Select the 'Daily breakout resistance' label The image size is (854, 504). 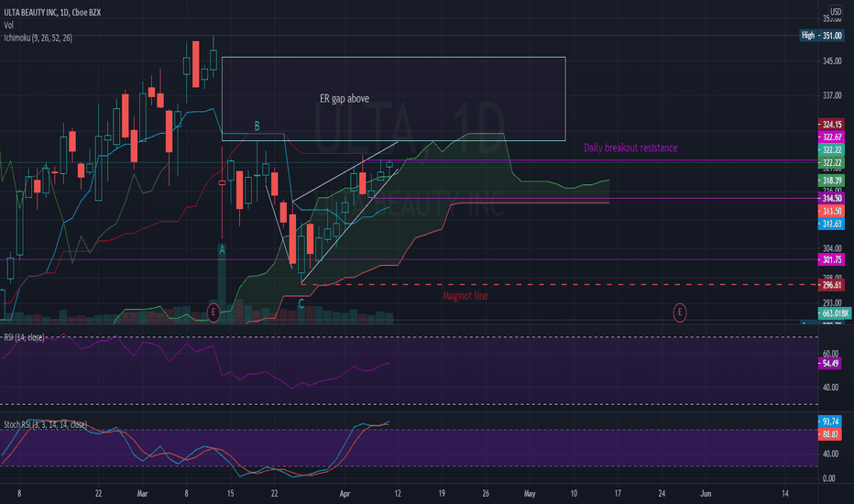(x=630, y=148)
